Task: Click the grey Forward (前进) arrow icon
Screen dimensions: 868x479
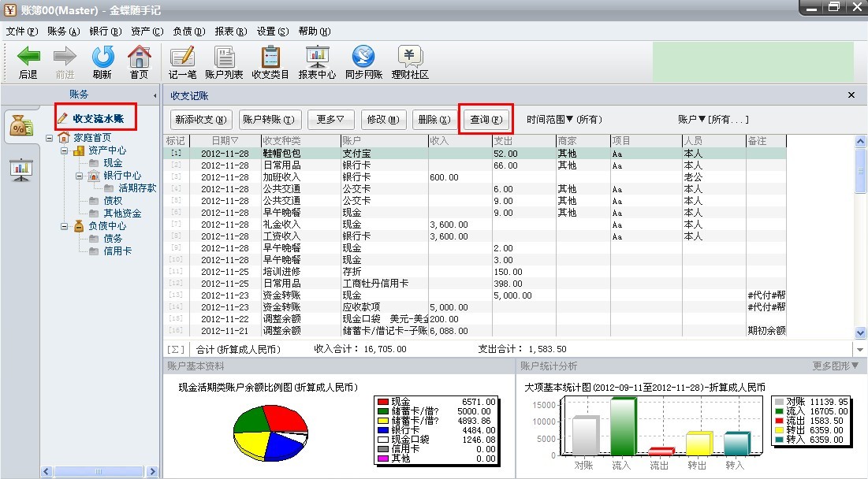Action: point(65,56)
